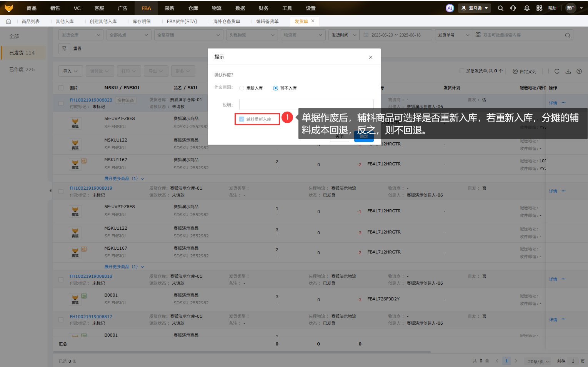Click the refresh list icon

pyautogui.click(x=556, y=71)
